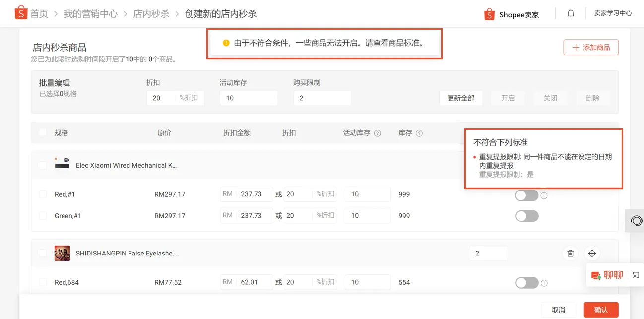Enable the Red,#1 variant toggle
Viewport: 644px width, 319px height.
(527, 195)
